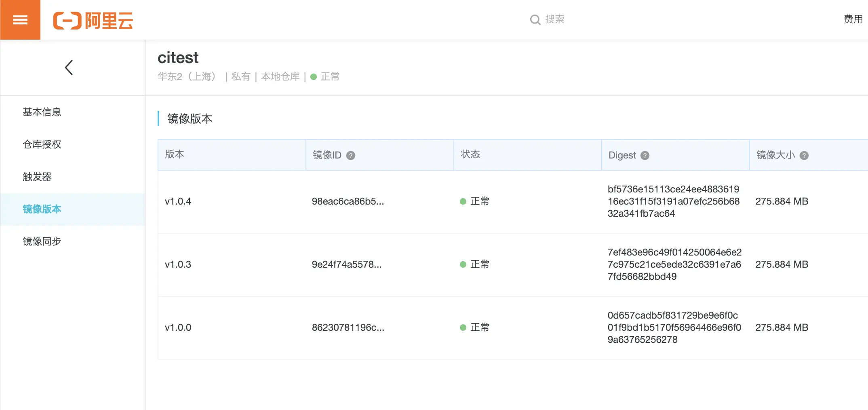Click the digest starting with 0d657cadb5f8
The image size is (868, 410).
[x=674, y=328]
